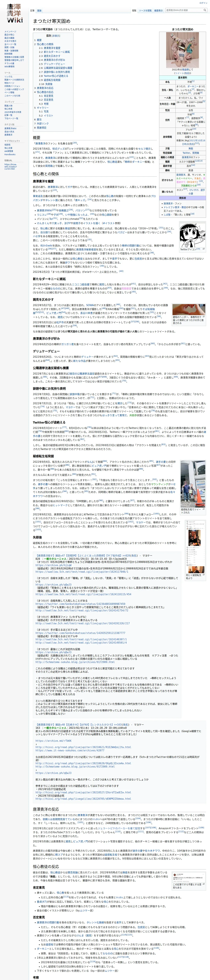Viewport: 210px width, 980px height.
Task: Open この版への固定リンク under ツール
Action: pyautogui.click(x=14, y=89)
